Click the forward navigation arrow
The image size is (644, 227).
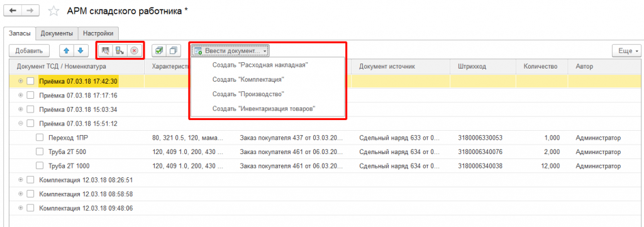click(30, 11)
